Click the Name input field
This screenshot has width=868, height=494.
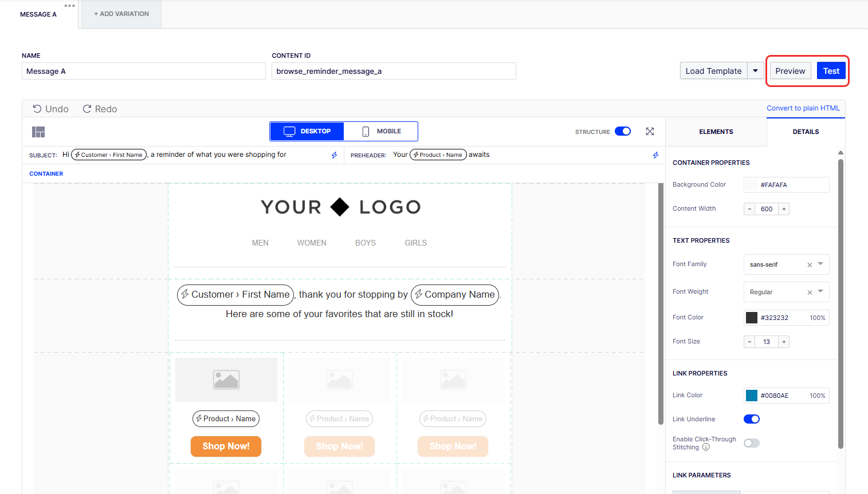point(144,71)
